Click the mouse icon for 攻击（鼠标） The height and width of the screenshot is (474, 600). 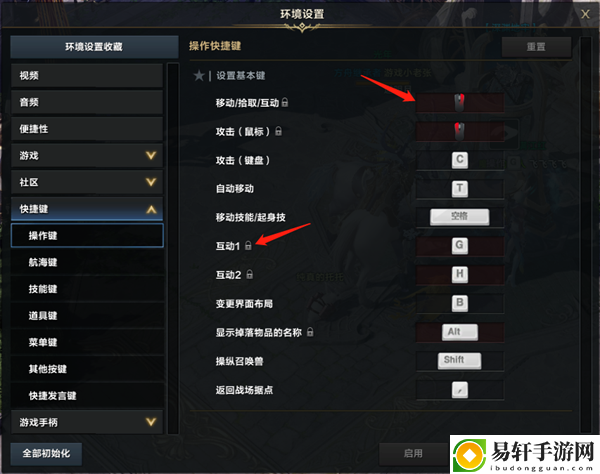pyautogui.click(x=459, y=132)
